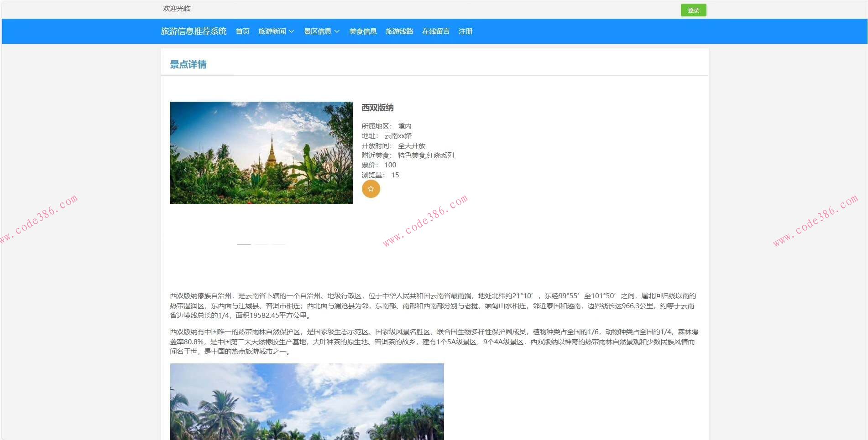Viewport: 868px width, 440px height.
Task: Open the 旅游线路 page
Action: click(399, 31)
